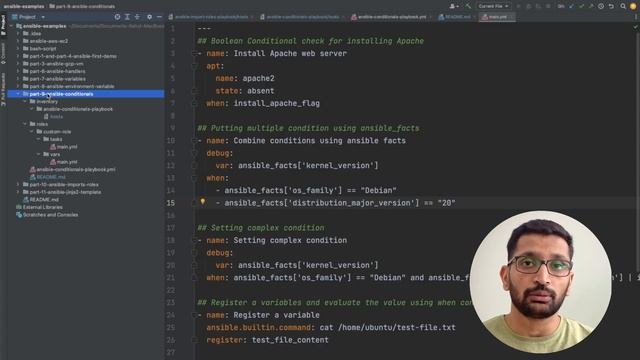Collapse the part-9-ansible-conditionals folder

[18, 94]
